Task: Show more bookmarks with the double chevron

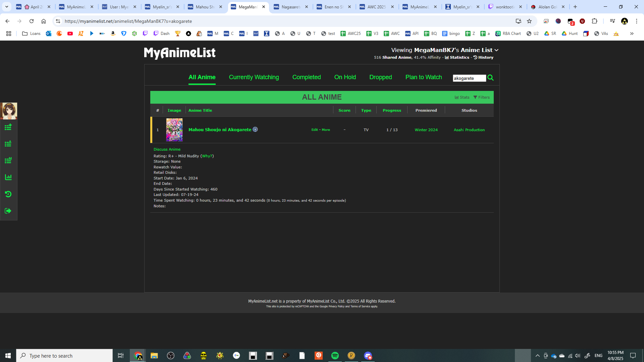Action: click(632, 34)
